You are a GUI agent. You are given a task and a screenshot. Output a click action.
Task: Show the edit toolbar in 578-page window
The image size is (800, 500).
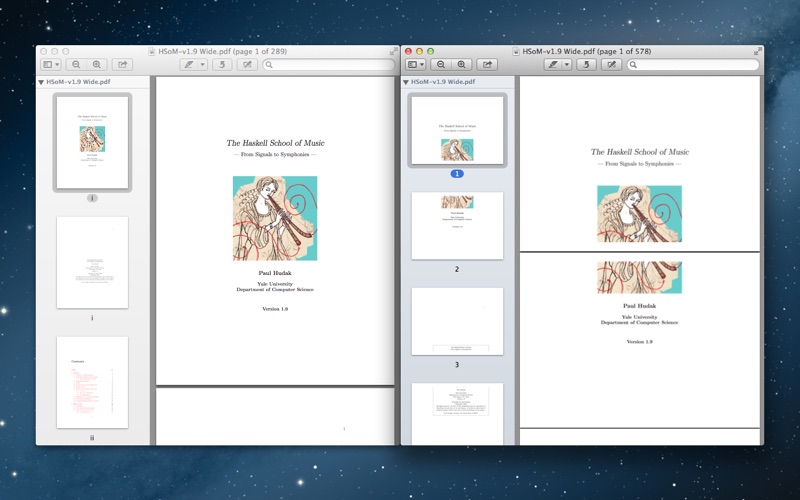tap(612, 65)
